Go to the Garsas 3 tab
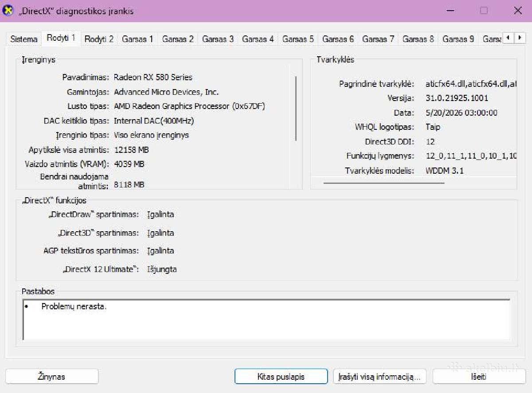532x393 pixels. (218, 39)
